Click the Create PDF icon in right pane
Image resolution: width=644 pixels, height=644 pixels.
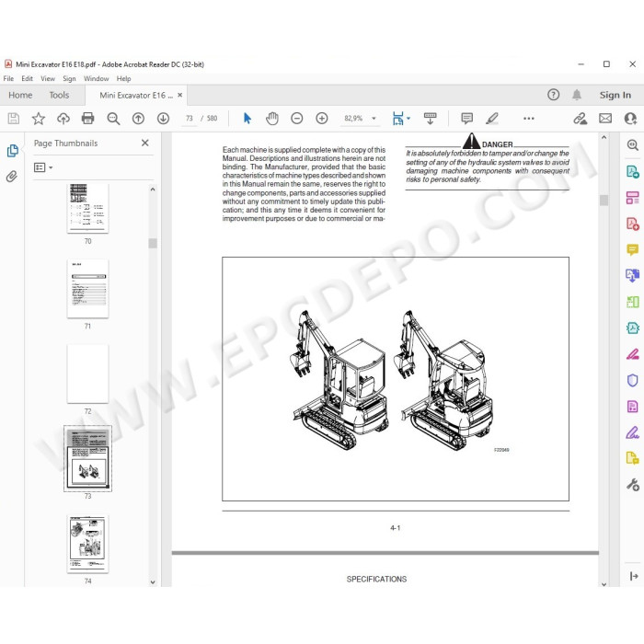click(633, 224)
